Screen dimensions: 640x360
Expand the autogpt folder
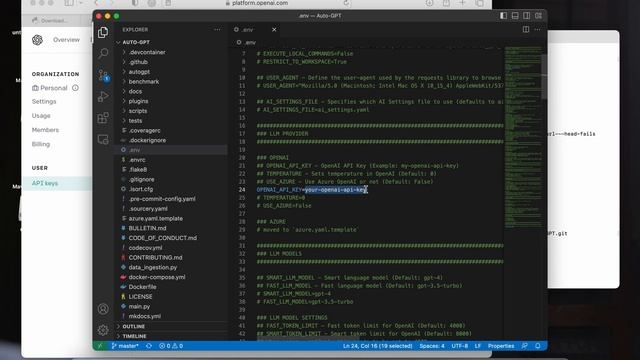coord(139,72)
